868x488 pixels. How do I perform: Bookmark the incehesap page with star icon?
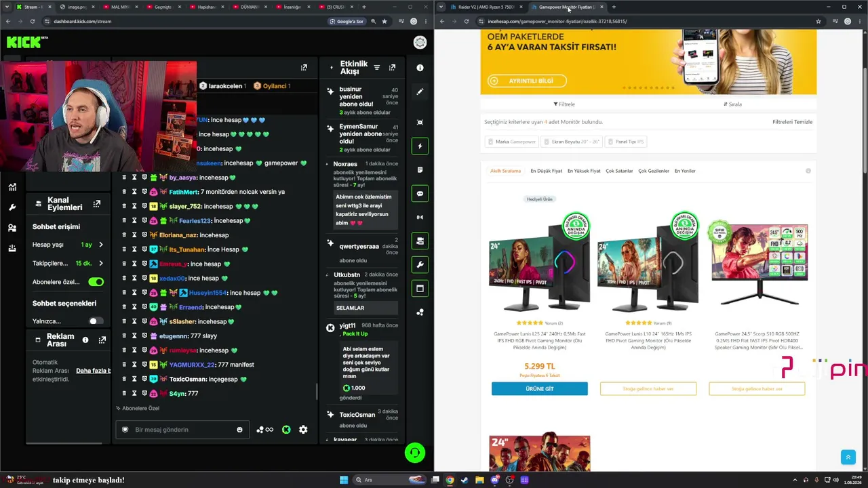coord(818,21)
